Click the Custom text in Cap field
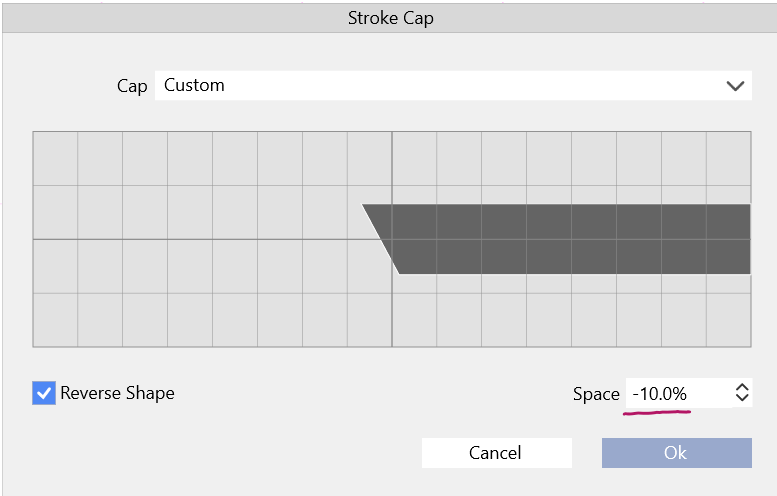777x496 pixels. tap(195, 85)
